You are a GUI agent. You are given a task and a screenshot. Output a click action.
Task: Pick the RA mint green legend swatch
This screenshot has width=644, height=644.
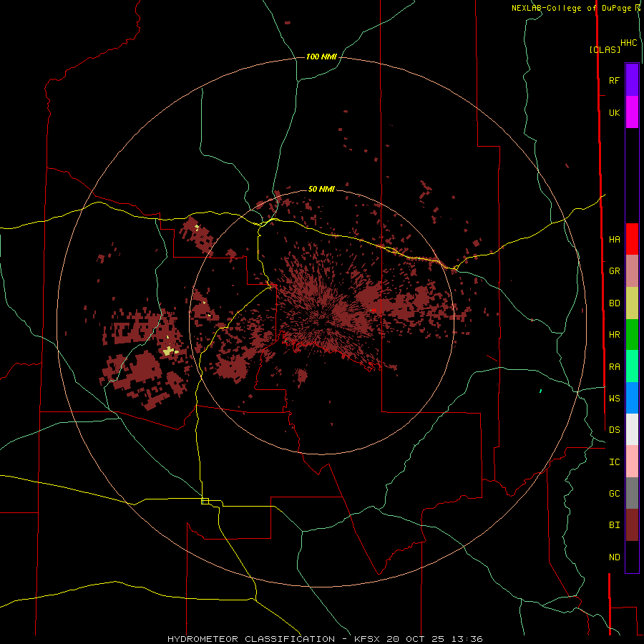pyautogui.click(x=632, y=366)
